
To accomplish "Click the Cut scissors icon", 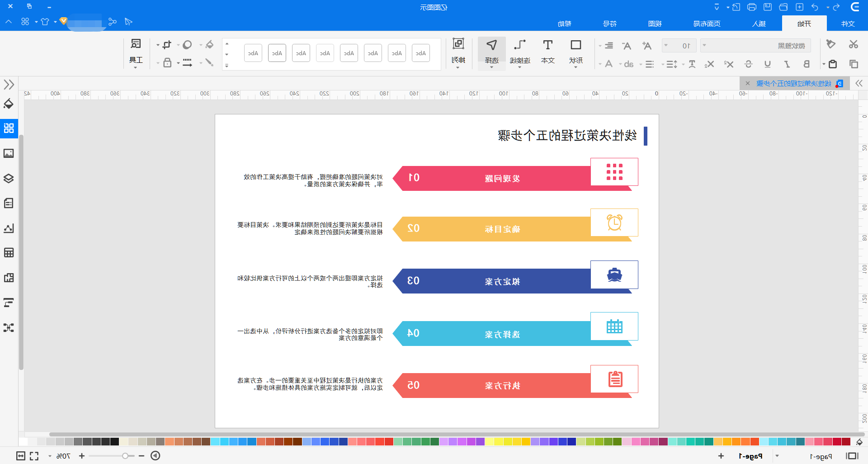I will tap(853, 44).
